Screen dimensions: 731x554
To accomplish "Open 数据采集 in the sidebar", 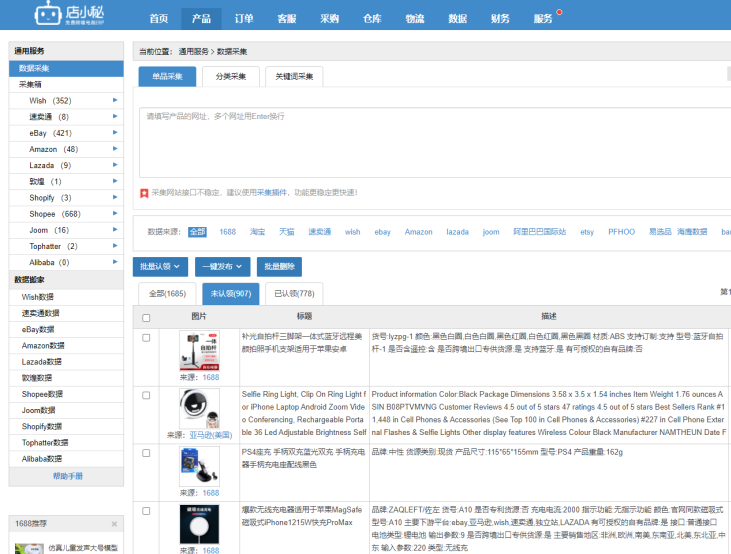I will (x=66, y=69).
